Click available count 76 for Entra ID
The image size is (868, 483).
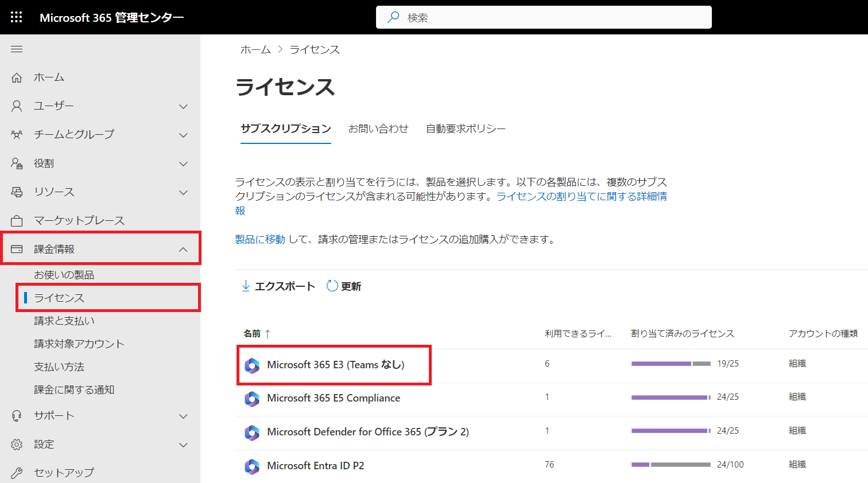(549, 465)
